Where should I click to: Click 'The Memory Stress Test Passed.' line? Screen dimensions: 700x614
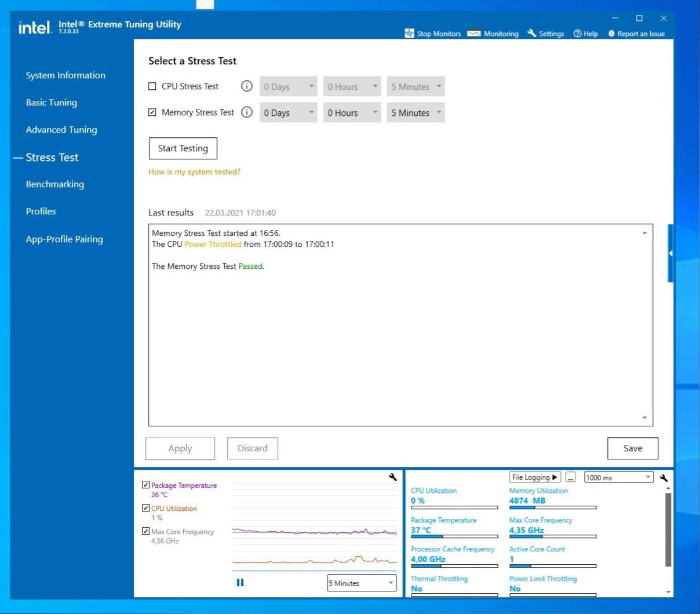click(x=208, y=266)
